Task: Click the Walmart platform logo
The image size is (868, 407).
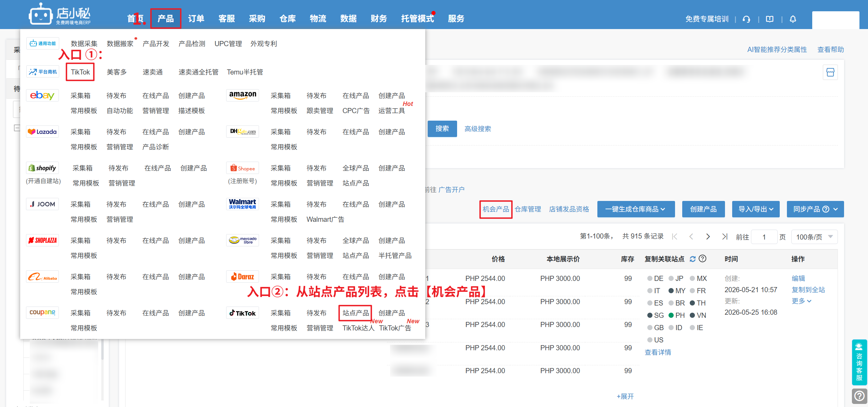Action: click(x=243, y=204)
